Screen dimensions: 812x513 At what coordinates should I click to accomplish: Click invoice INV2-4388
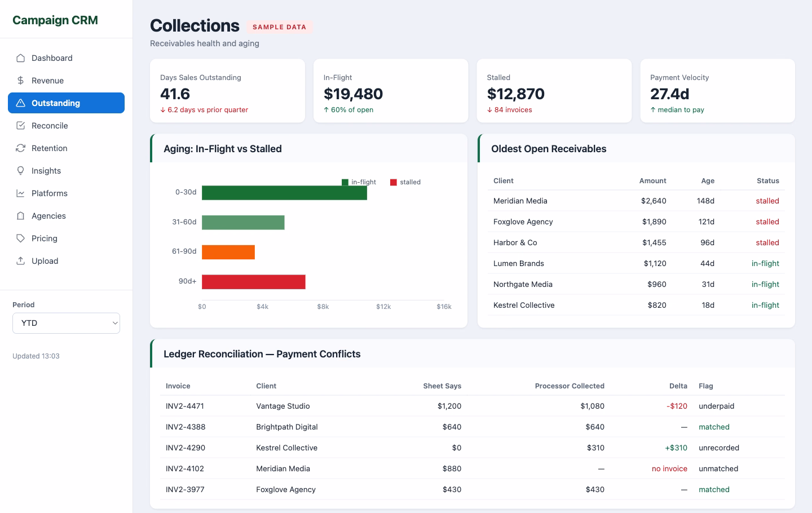point(186,427)
